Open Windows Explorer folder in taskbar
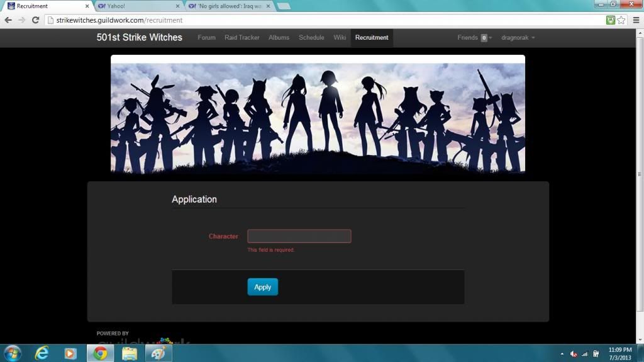This screenshot has width=644, height=362. pos(130,353)
